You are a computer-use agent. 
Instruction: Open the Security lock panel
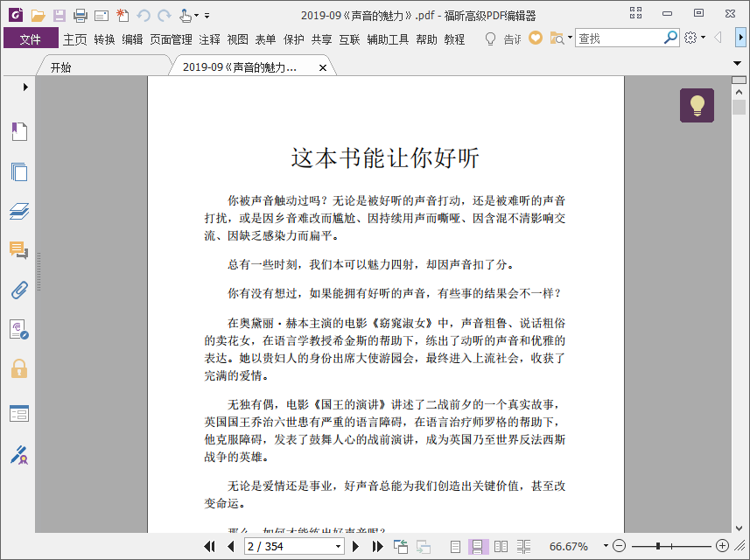tap(19, 368)
